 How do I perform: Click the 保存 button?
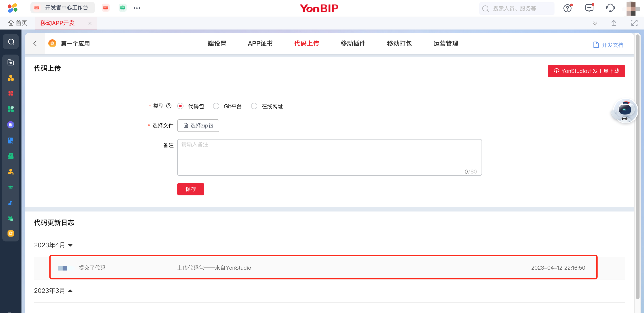[x=190, y=189]
